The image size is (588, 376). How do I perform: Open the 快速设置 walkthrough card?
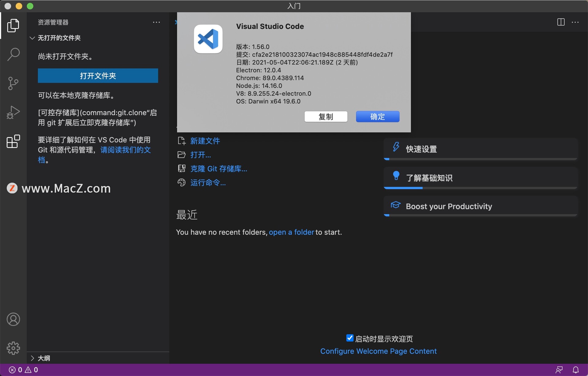click(481, 149)
